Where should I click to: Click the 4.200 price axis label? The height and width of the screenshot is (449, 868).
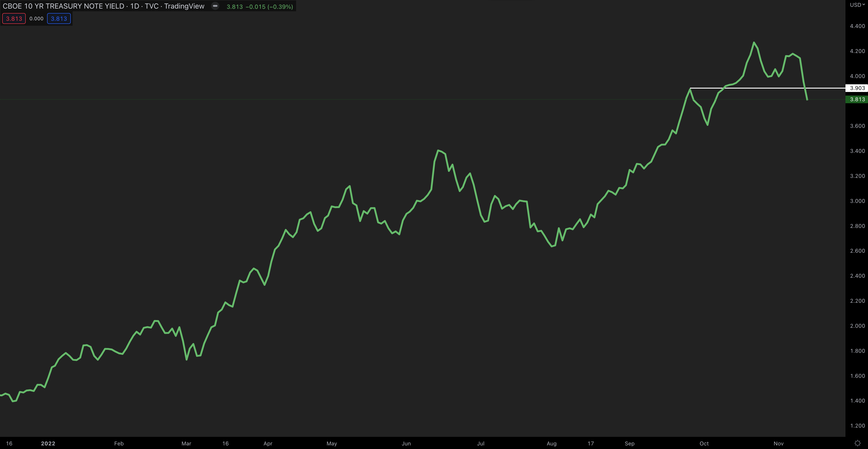tap(857, 51)
